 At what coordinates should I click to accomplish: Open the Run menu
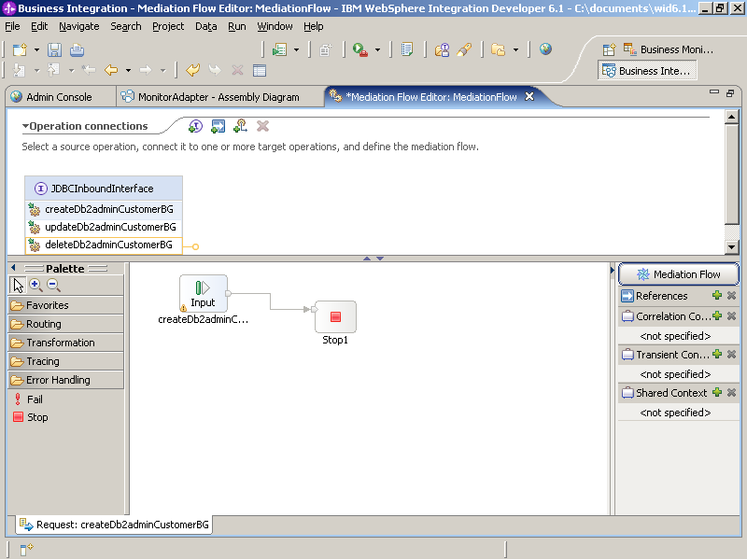237,27
